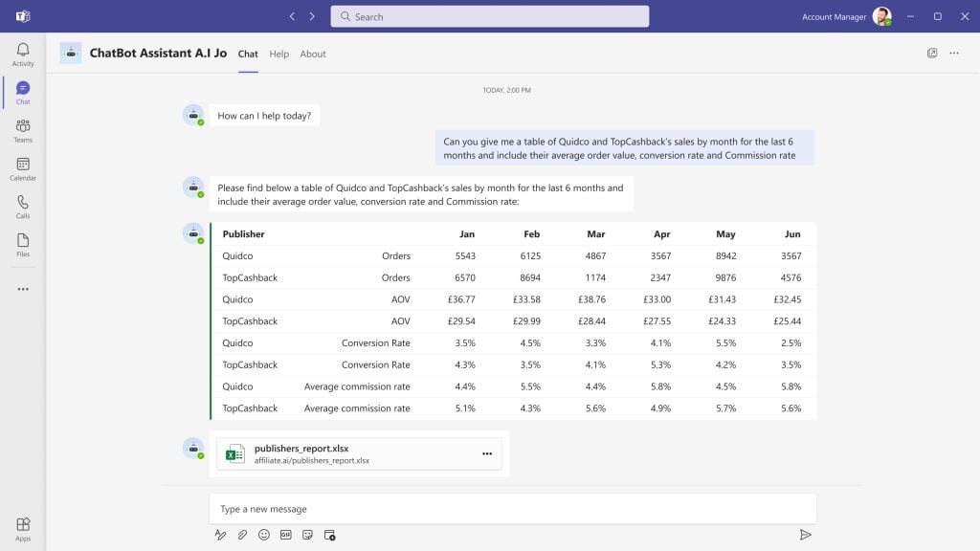This screenshot has width=980, height=551.
Task: Attach a file with the paperclip
Action: point(242,535)
